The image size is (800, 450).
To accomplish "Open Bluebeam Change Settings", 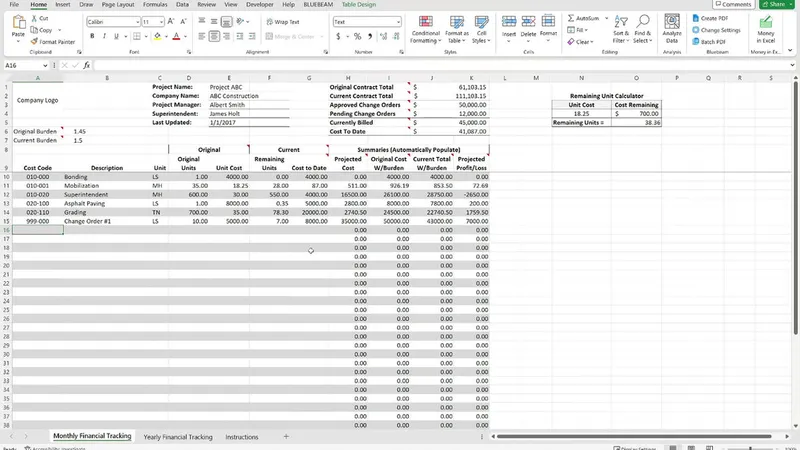I will coord(716,30).
